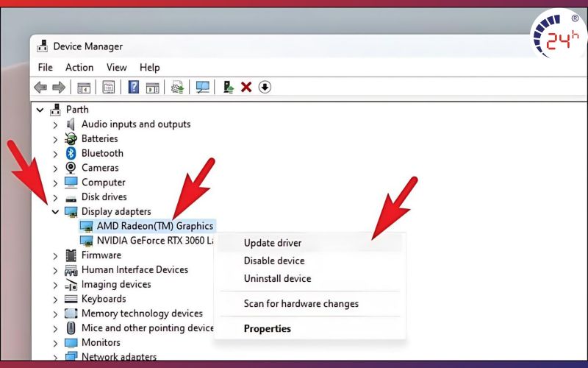Toggle the console tree pane icon
The image size is (588, 368).
click(84, 88)
